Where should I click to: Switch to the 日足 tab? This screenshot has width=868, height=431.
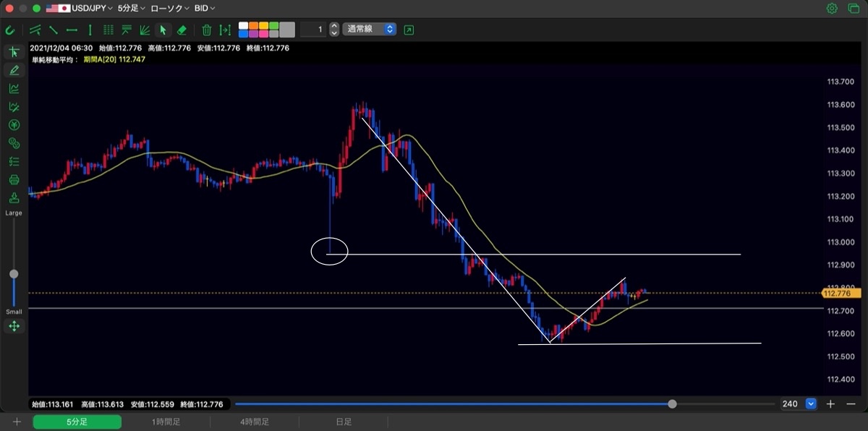[x=344, y=422]
